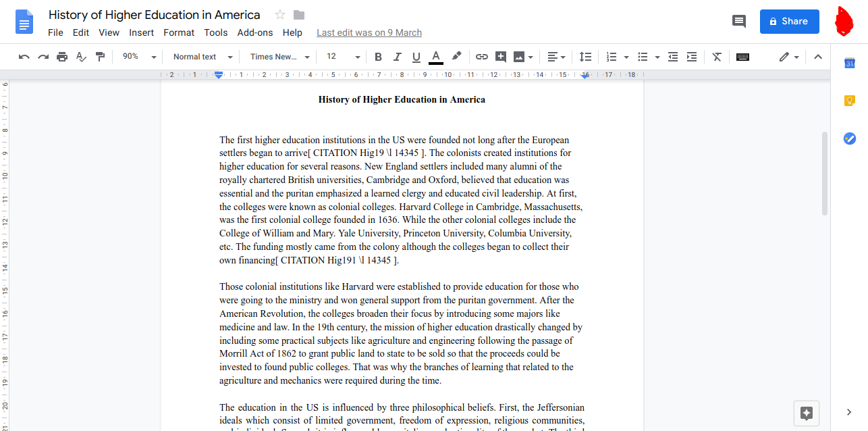Increase the paragraph indent
The height and width of the screenshot is (431, 868).
(692, 57)
